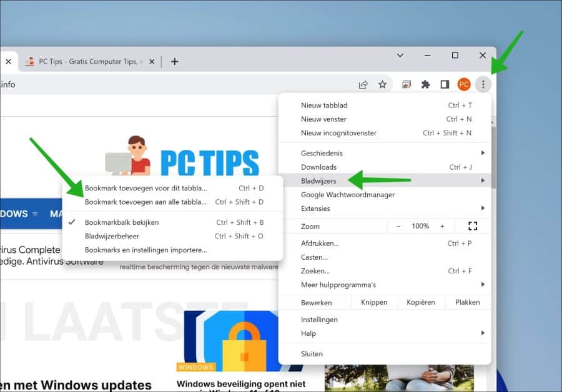Minimize the Chrome window
The width and height of the screenshot is (562, 392).
pyautogui.click(x=427, y=56)
